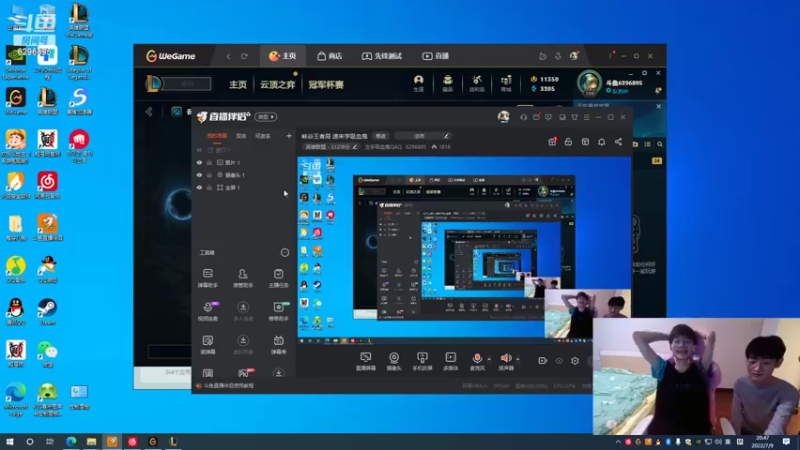Open customer service headset icon
The height and width of the screenshot is (450, 800).
(523, 117)
